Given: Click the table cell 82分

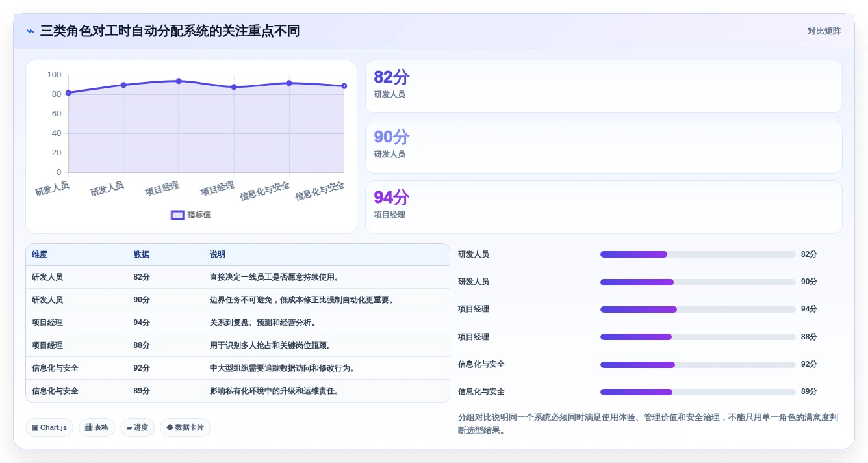Looking at the screenshot, I should coord(142,277).
